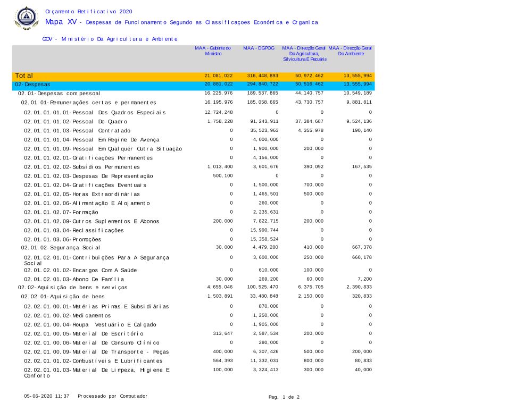Select the MAA - DGPOG column header
Viewport: 532px width, 411px height.
click(259, 48)
